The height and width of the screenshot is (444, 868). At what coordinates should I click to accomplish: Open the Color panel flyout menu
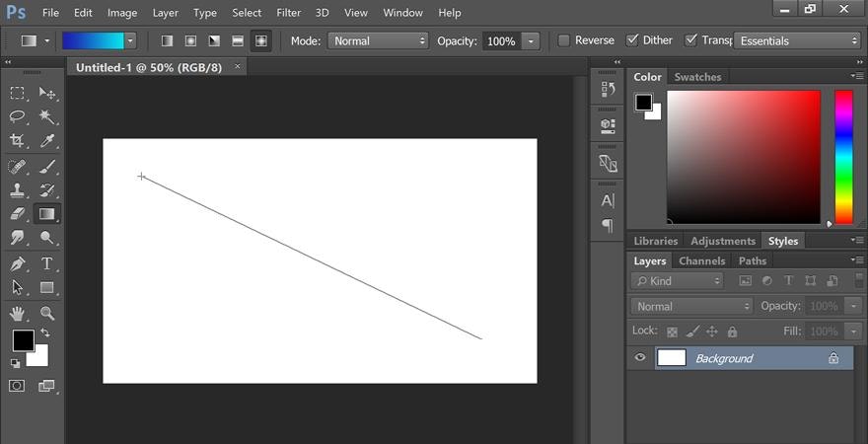pos(857,76)
